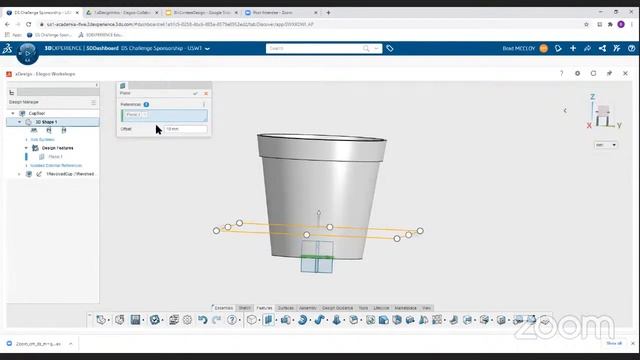The width and height of the screenshot is (640, 360).
Task: Click the share arrow icon in top bar
Action: (587, 49)
